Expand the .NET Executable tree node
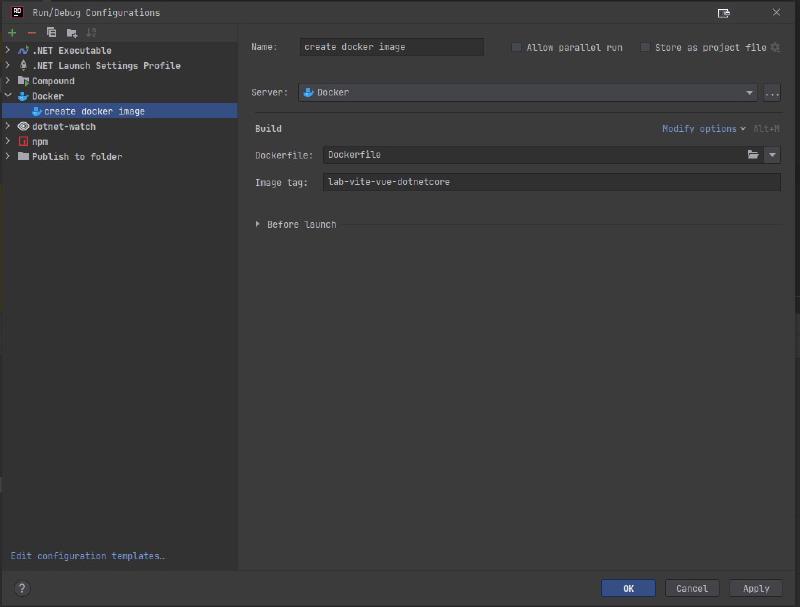 click(x=8, y=50)
